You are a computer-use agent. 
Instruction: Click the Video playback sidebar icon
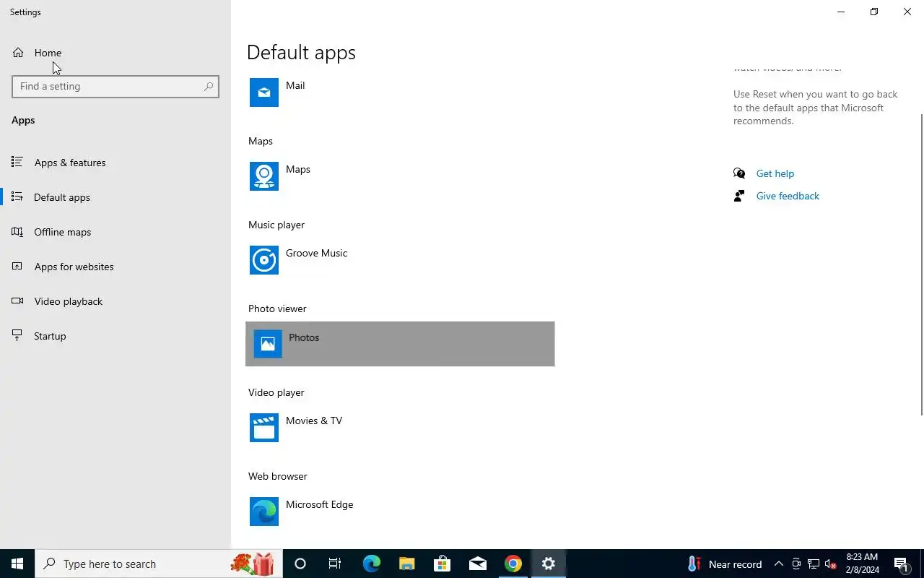point(17,301)
